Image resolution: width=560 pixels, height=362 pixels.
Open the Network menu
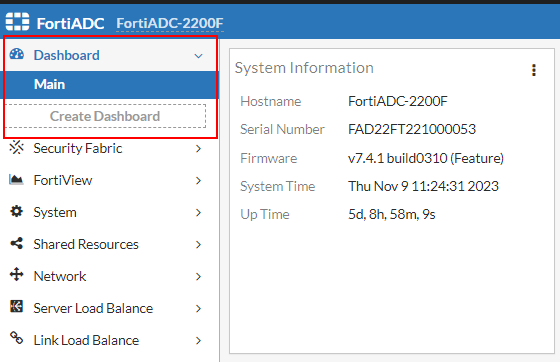(109, 276)
